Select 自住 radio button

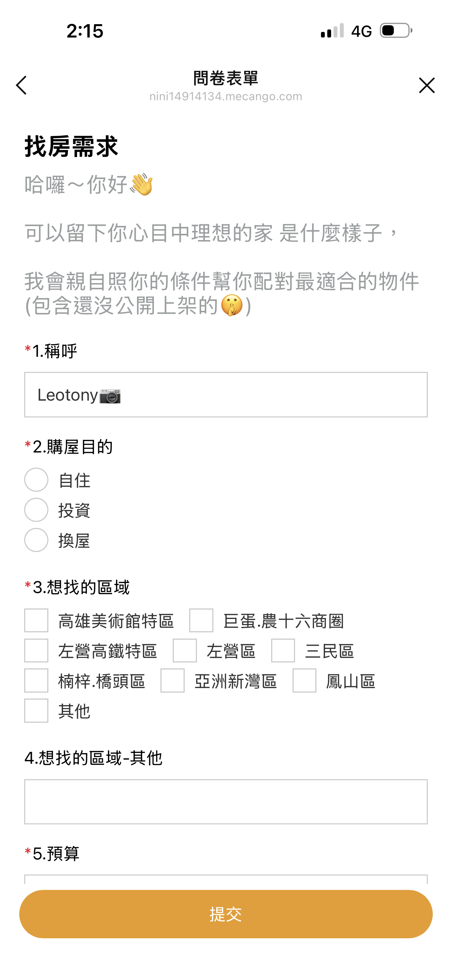point(36,480)
